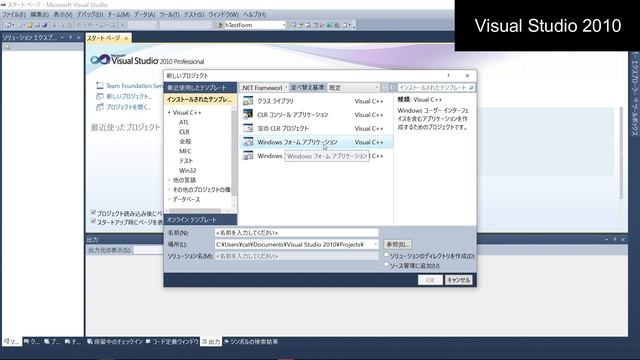Switch to 最近使用したテンプレート section

point(200,88)
